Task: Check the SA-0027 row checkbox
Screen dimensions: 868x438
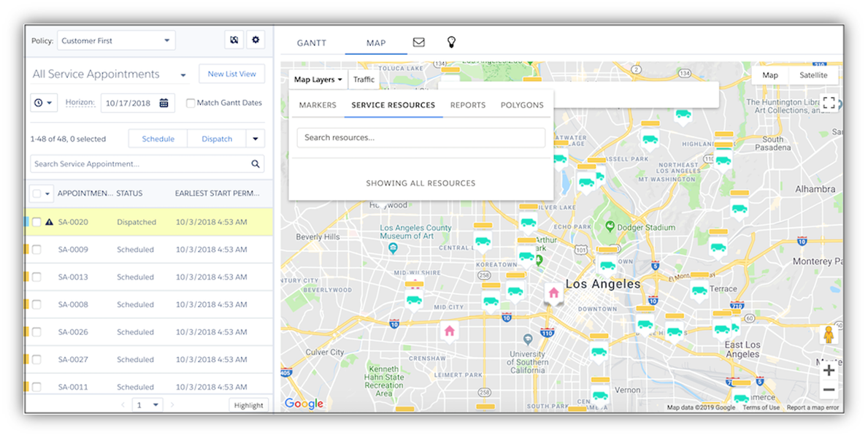Action: pyautogui.click(x=37, y=359)
